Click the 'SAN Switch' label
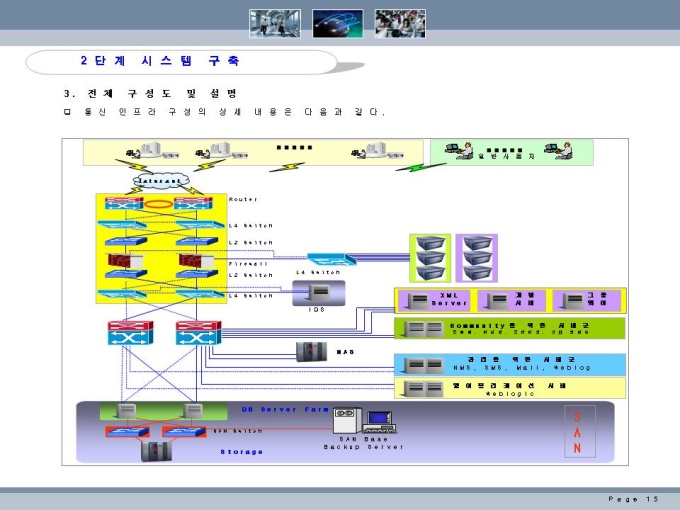The height and width of the screenshot is (510, 680). point(238,431)
